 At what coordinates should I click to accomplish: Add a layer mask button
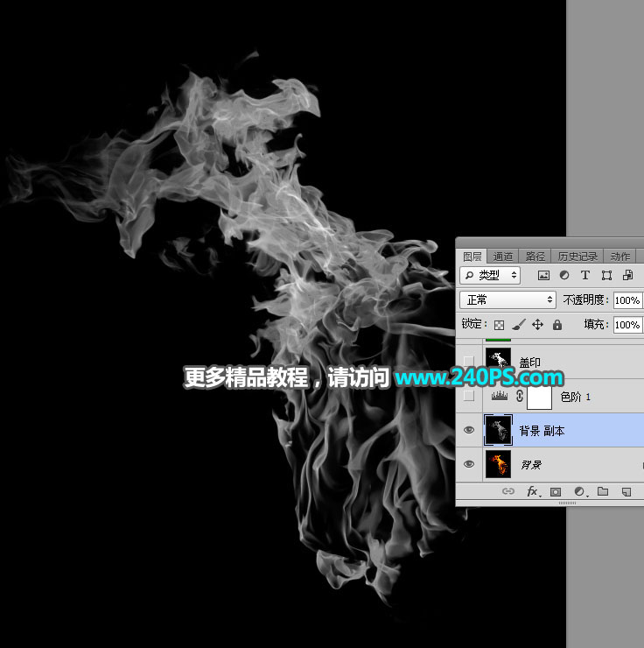556,492
